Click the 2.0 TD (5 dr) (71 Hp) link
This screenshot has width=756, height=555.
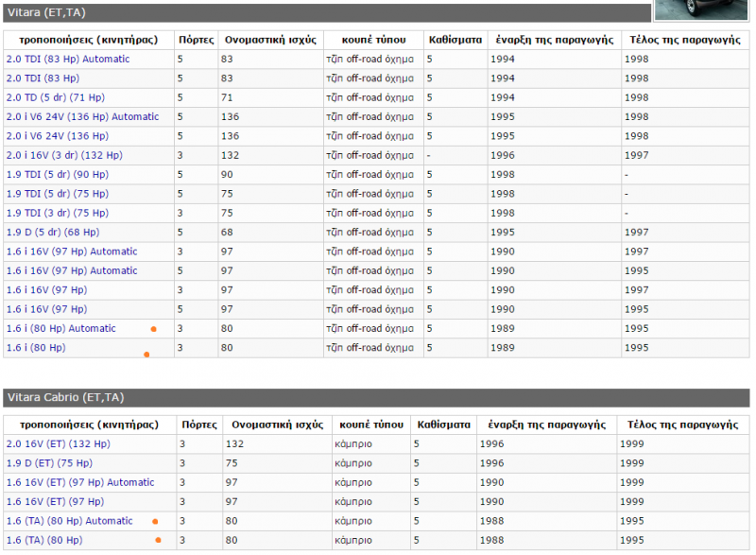56,98
